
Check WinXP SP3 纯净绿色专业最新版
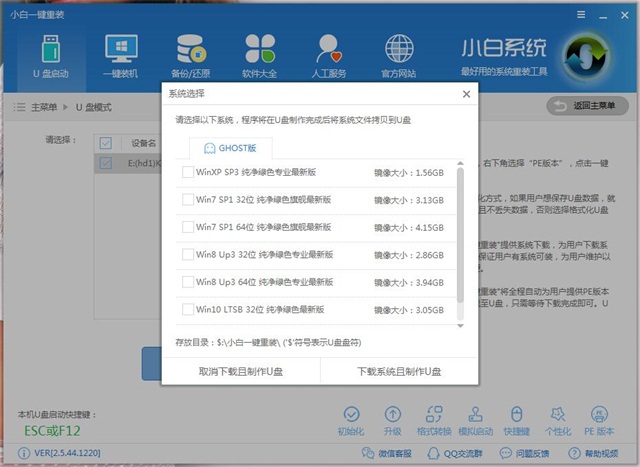click(188, 172)
